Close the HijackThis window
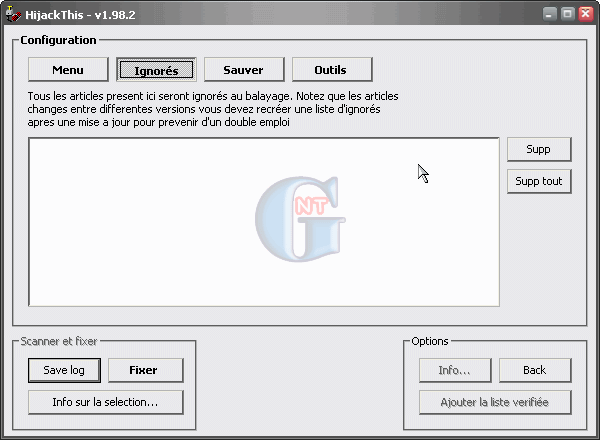600x440 pixels. pos(586,14)
